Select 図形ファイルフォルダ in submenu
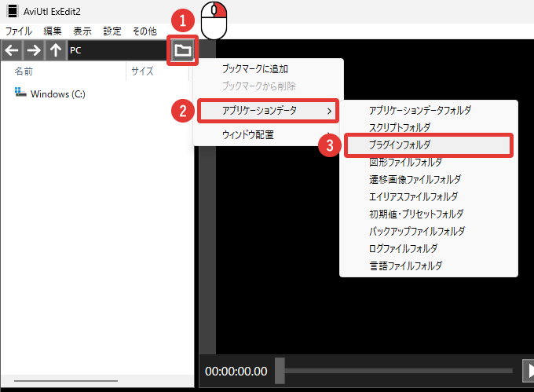 coord(429,162)
